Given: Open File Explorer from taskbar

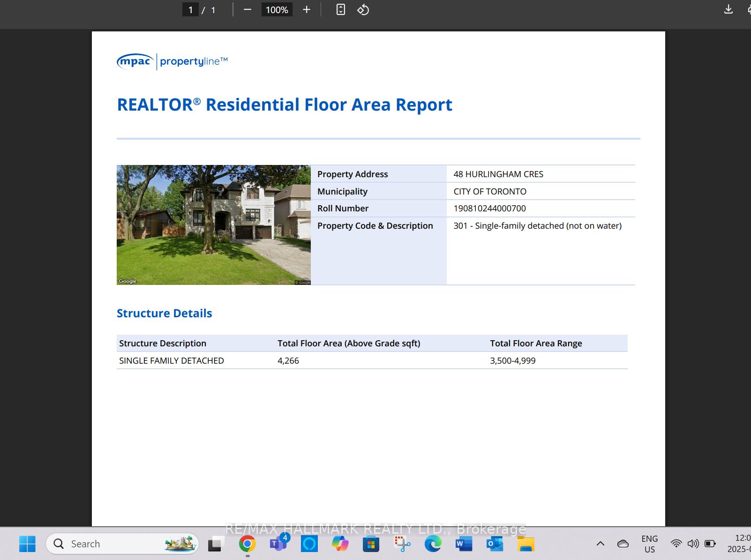Looking at the screenshot, I should point(526,544).
